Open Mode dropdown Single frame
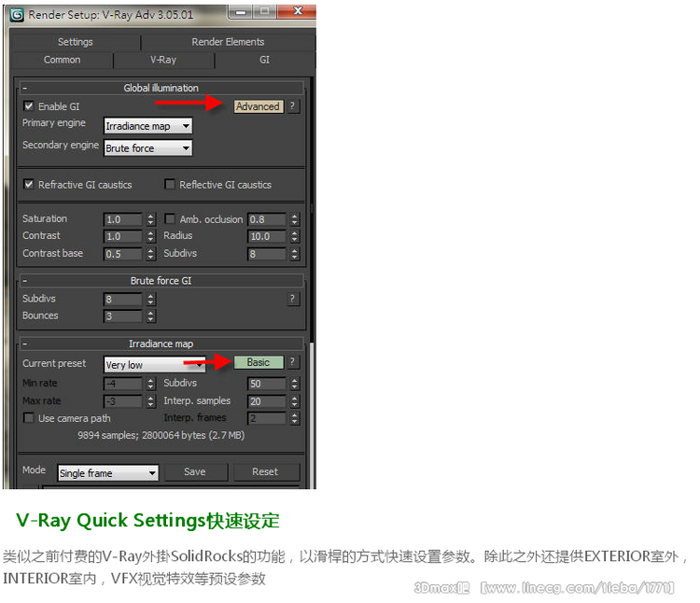 pos(108,472)
